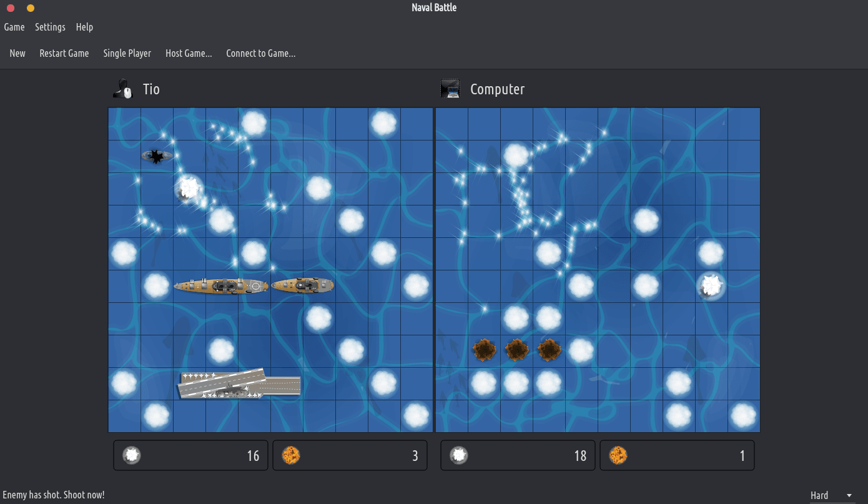The width and height of the screenshot is (868, 504).
Task: Open the Settings menu
Action: pyautogui.click(x=50, y=27)
